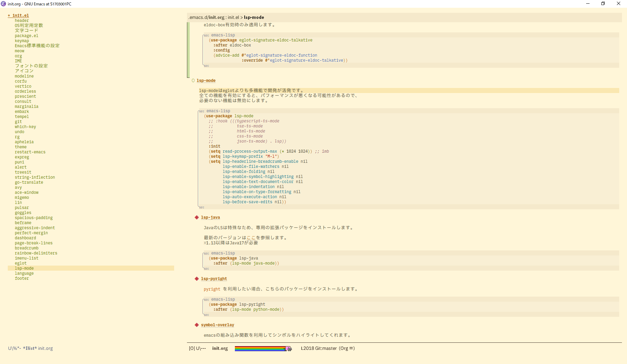This screenshot has width=627, height=364.
Task: Select lsp-mode in the breadcrumb header
Action: pyautogui.click(x=254, y=17)
